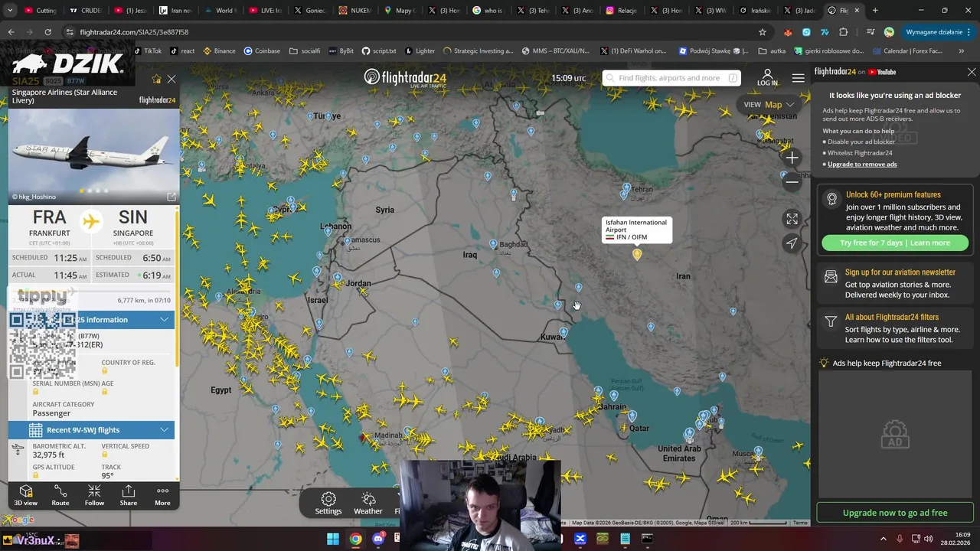Go back in browser history
This screenshot has width=980, height=551.
[x=11, y=32]
